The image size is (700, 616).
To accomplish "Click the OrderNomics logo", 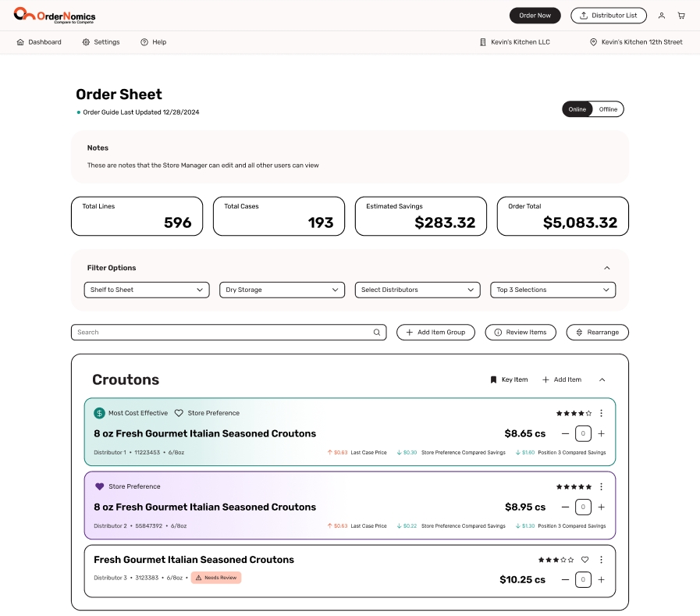I will pos(55,15).
